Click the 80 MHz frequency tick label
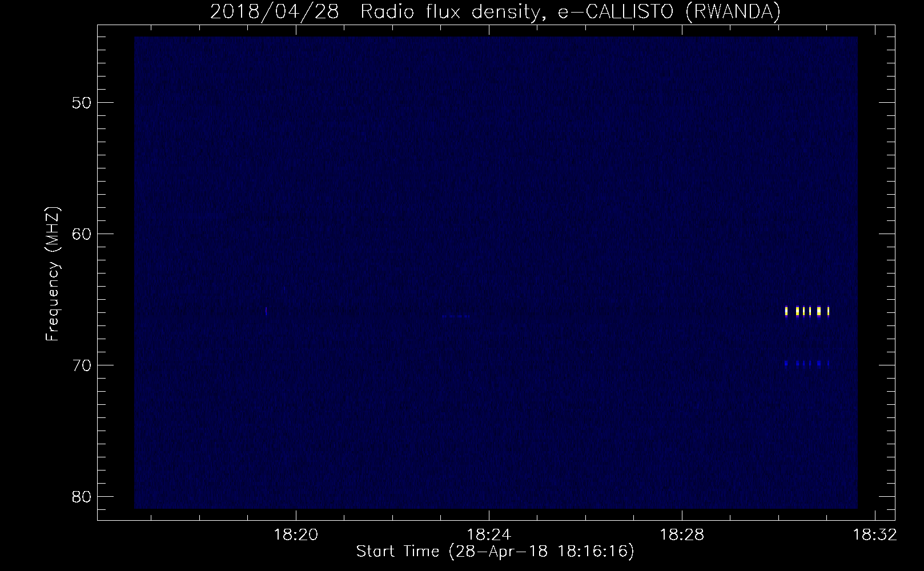924x571 pixels. point(82,496)
